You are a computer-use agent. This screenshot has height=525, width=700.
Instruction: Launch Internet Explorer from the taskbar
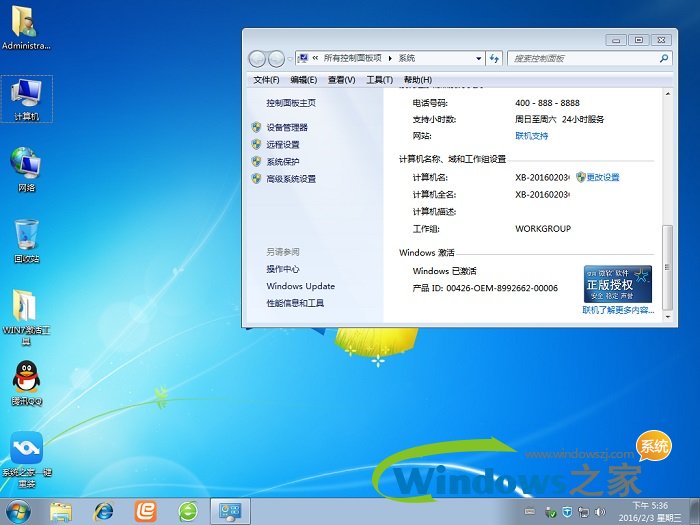coord(103,512)
